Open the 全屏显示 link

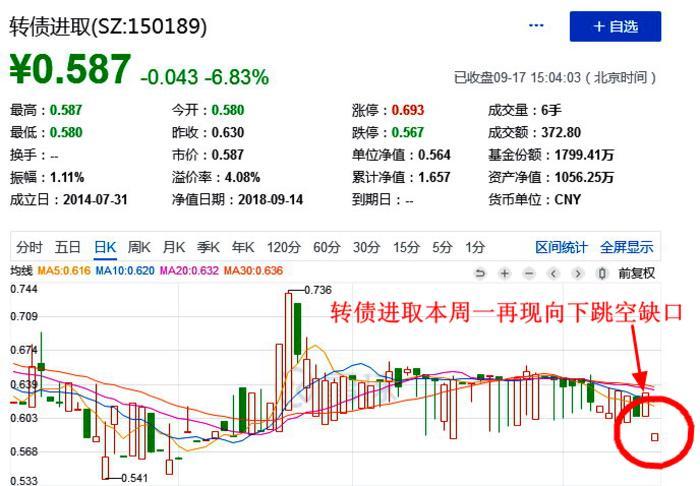(626, 247)
